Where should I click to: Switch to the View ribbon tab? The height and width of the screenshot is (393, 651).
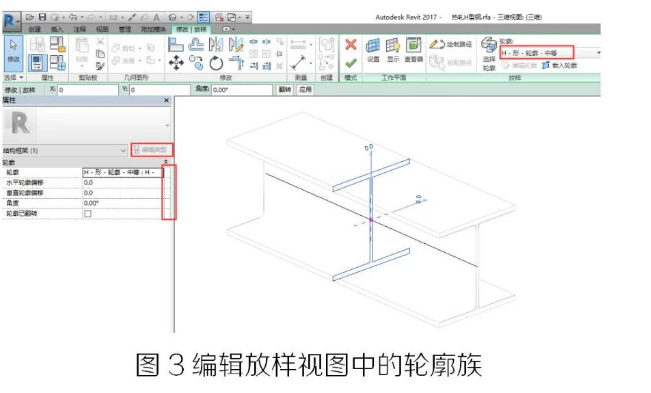coord(102,29)
